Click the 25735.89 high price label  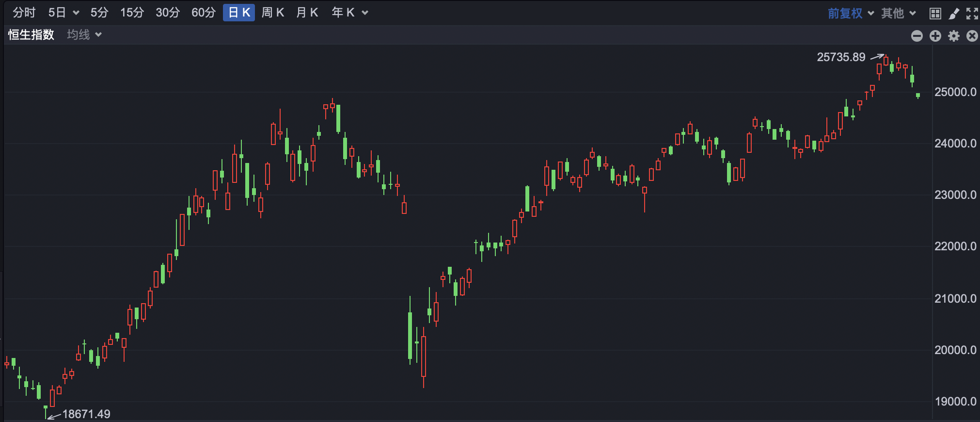tap(841, 57)
